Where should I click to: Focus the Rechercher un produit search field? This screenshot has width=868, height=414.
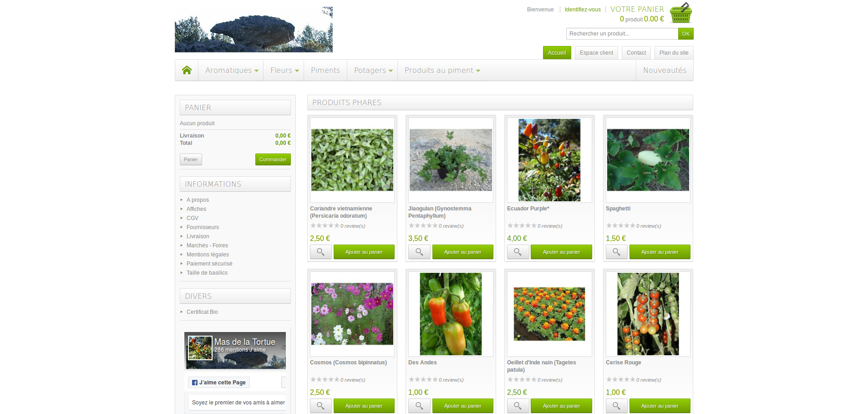tap(622, 34)
